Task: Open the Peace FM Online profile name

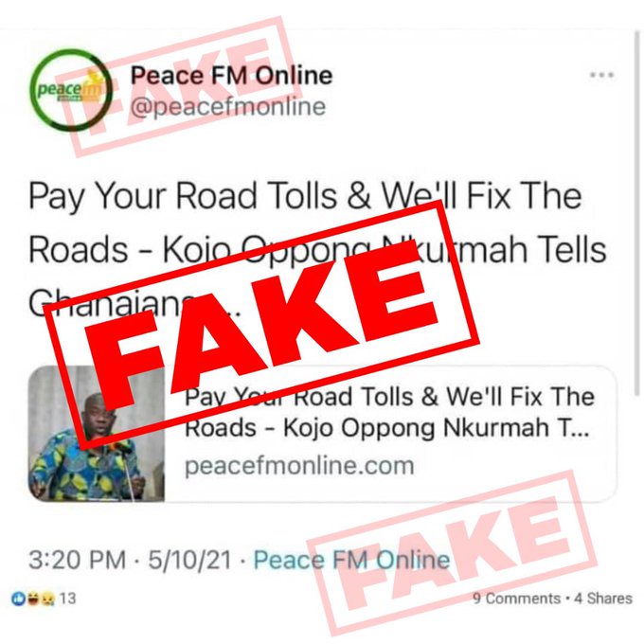Action: (x=231, y=76)
